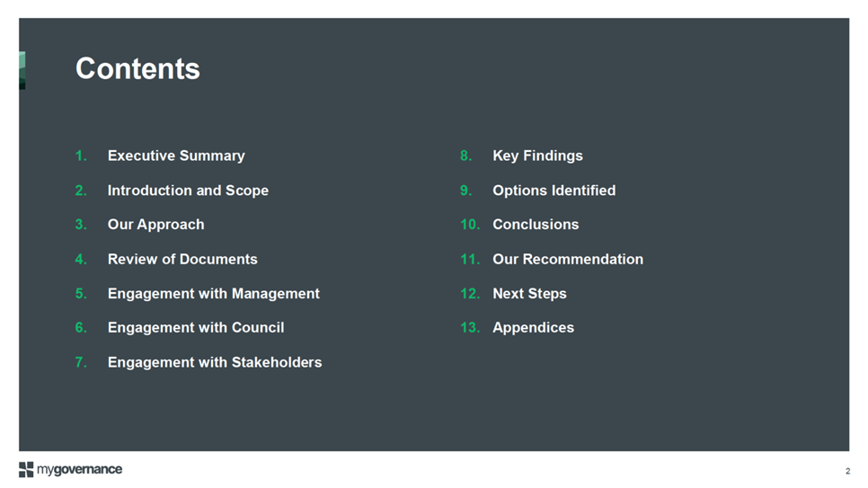Select Introduction and Scope item
868x488 pixels.
[x=188, y=191]
